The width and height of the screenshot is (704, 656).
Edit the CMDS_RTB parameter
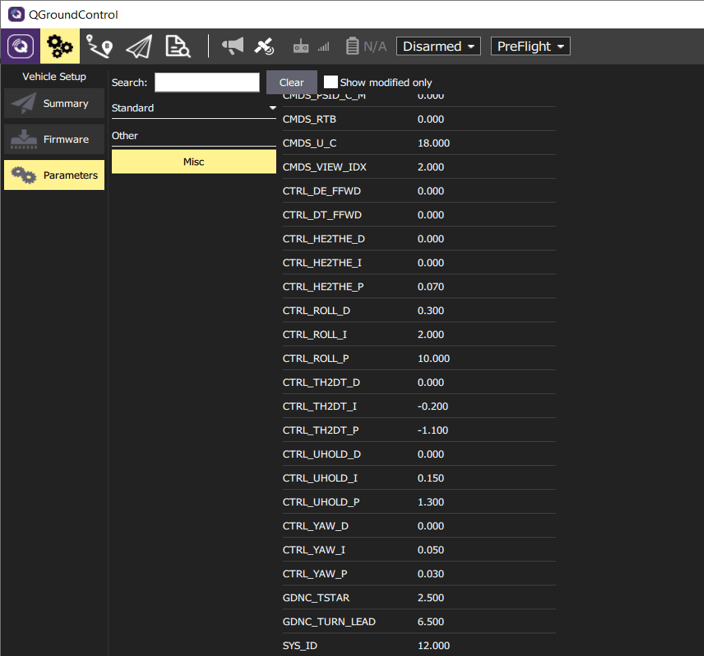pos(419,119)
